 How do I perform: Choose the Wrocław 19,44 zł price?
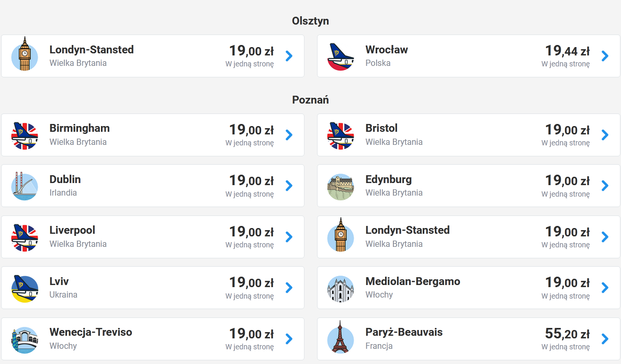(x=568, y=51)
